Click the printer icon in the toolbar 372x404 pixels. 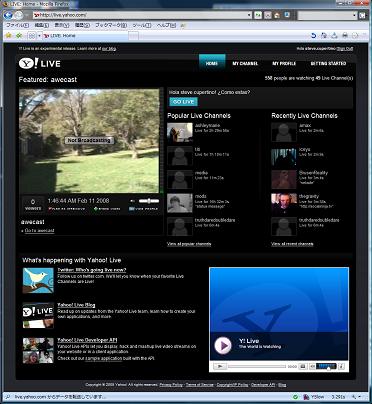pos(345,35)
